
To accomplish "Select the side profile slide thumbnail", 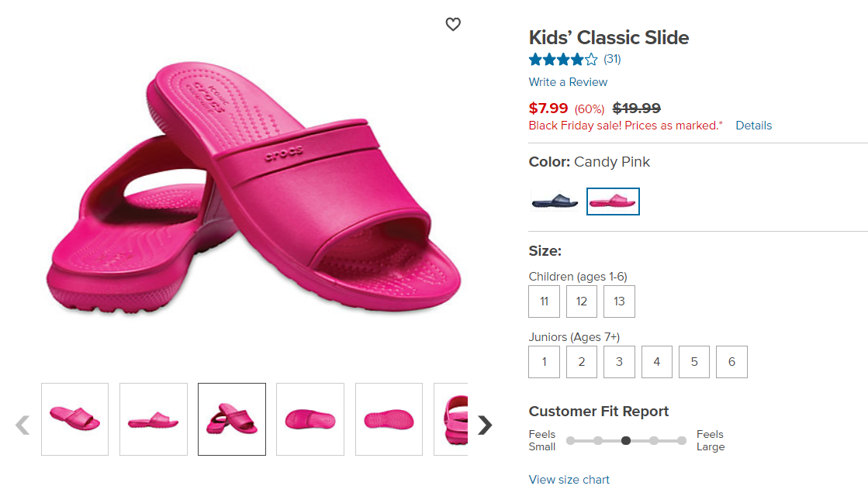I will coord(154,419).
